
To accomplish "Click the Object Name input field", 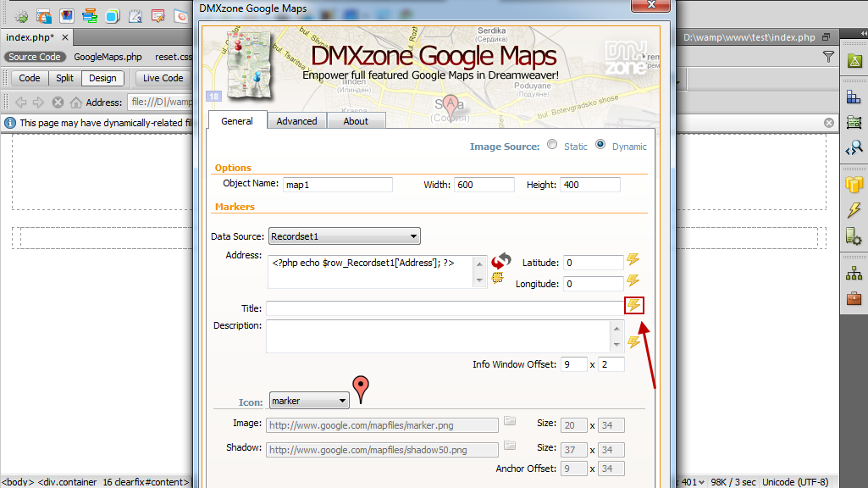I will 338,185.
